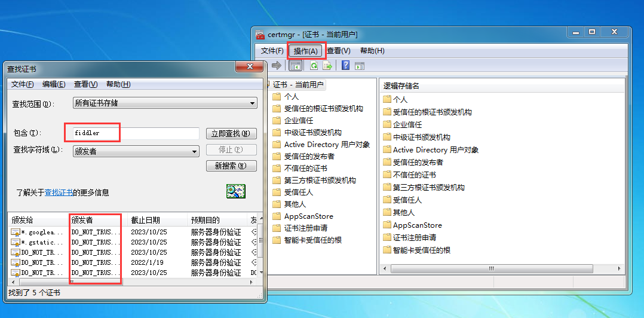Sort results by 颁发给 column header
This screenshot has width=644, height=318.
pos(38,220)
